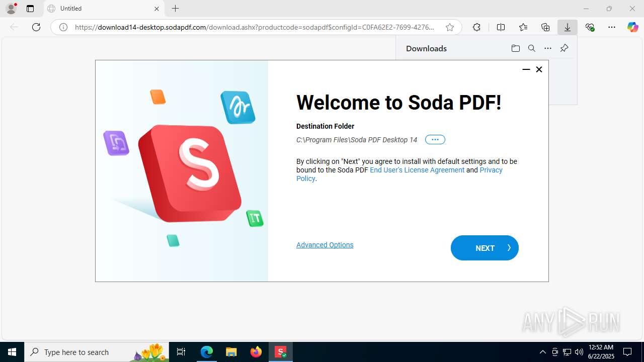Viewport: 644px width, 362px height.
Task: Search downloads with magnifier icon
Action: (x=531, y=48)
